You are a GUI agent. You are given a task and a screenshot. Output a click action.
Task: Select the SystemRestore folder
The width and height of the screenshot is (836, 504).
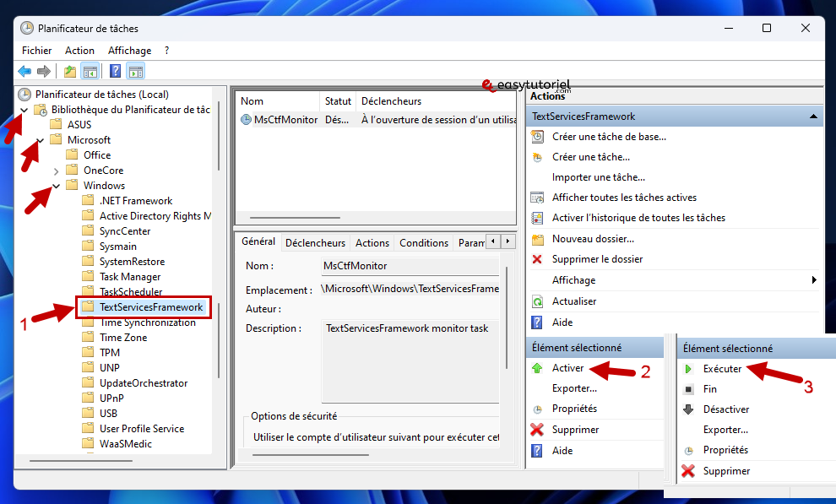(x=133, y=262)
